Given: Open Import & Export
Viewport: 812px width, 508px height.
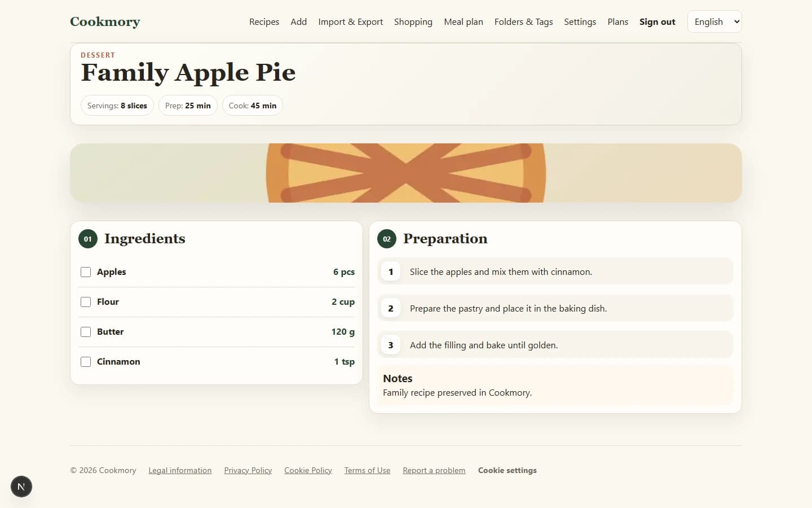Looking at the screenshot, I should pos(350,21).
